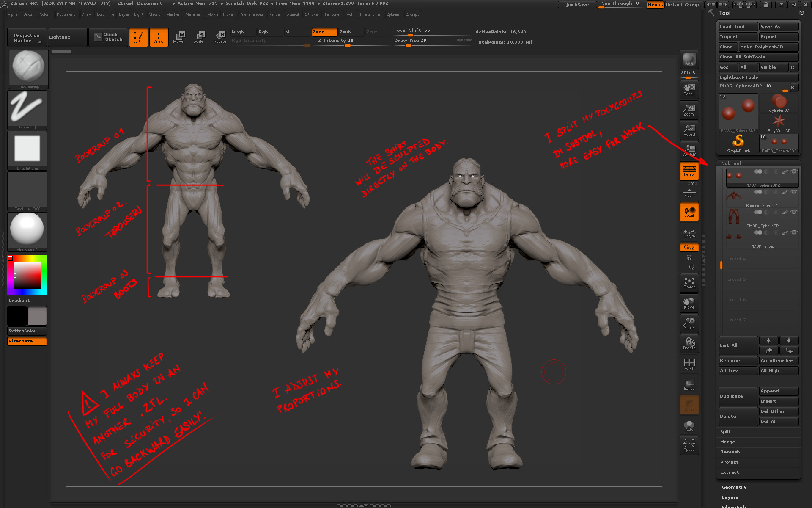Click the Load Tool button

click(x=738, y=27)
